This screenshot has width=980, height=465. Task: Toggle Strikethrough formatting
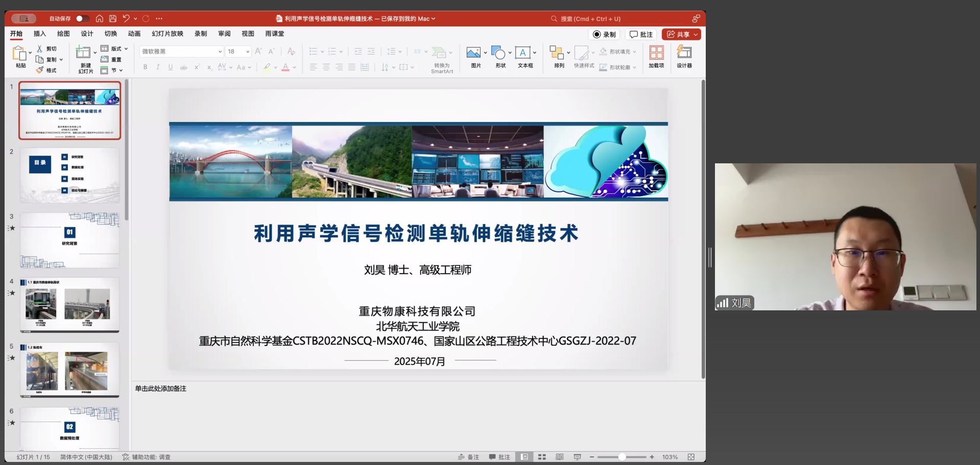tap(184, 67)
